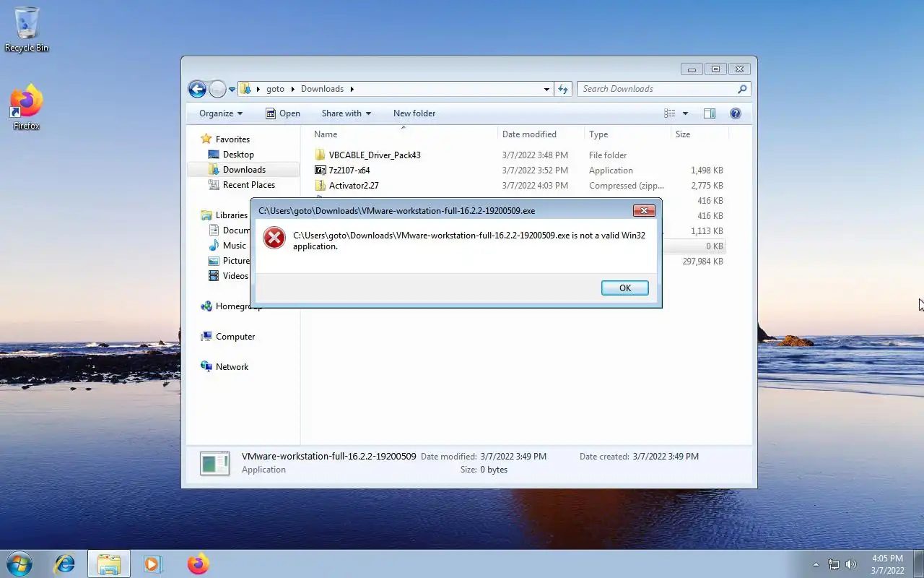
Task: Click the search magnifier icon
Action: pos(742,89)
